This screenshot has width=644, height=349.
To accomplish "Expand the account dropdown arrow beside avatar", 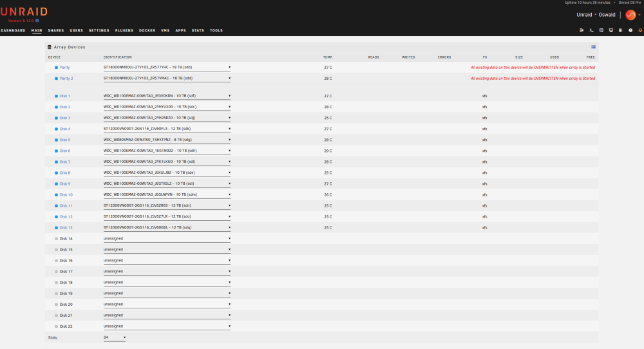I will (x=639, y=15).
